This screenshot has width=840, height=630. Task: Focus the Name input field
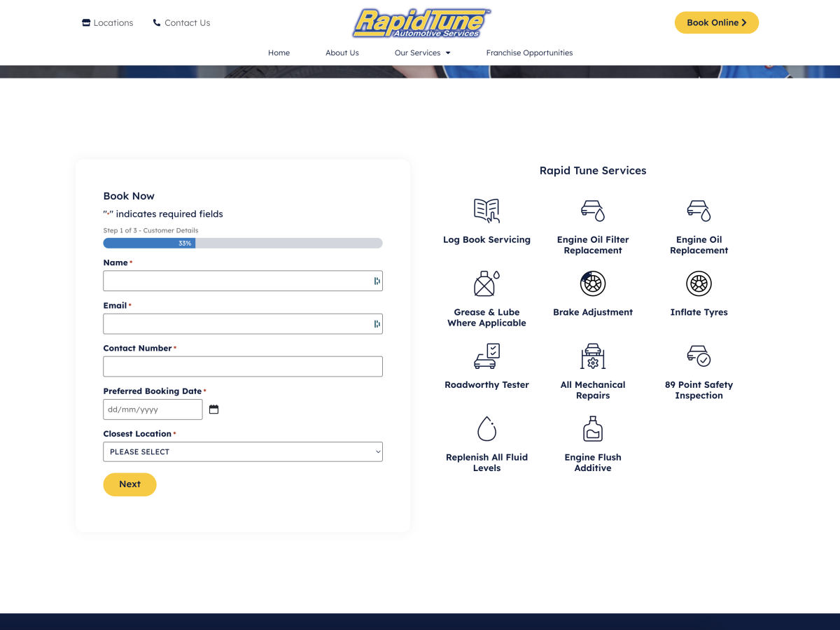pos(243,281)
